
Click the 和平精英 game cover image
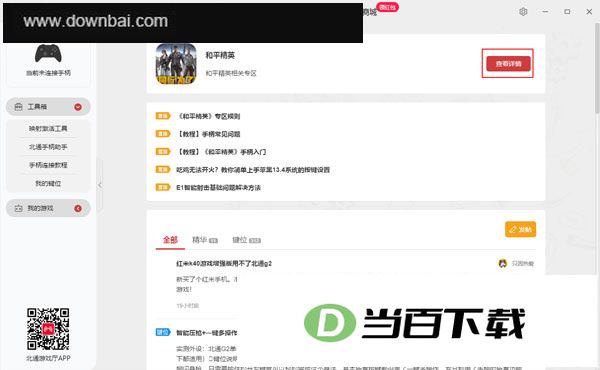(x=176, y=64)
